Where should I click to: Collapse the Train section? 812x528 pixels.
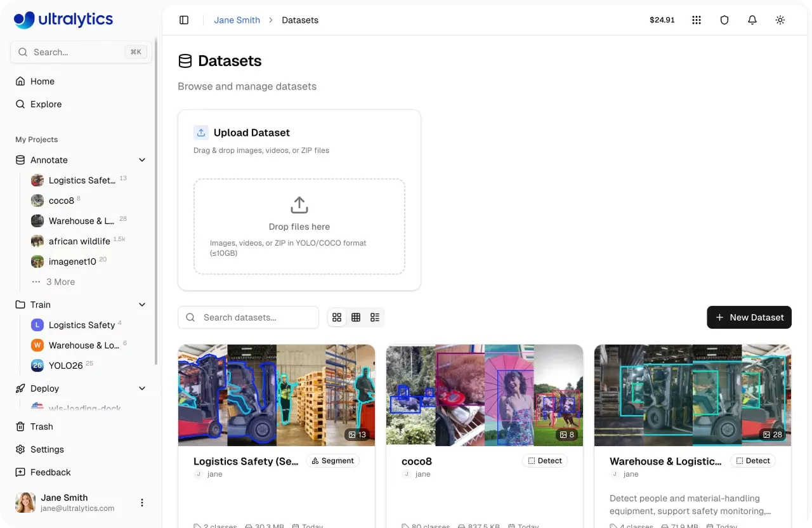point(142,305)
